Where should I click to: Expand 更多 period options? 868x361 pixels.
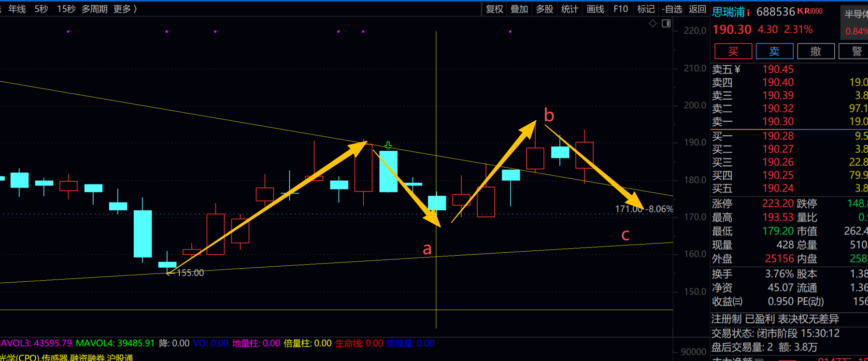(x=125, y=9)
